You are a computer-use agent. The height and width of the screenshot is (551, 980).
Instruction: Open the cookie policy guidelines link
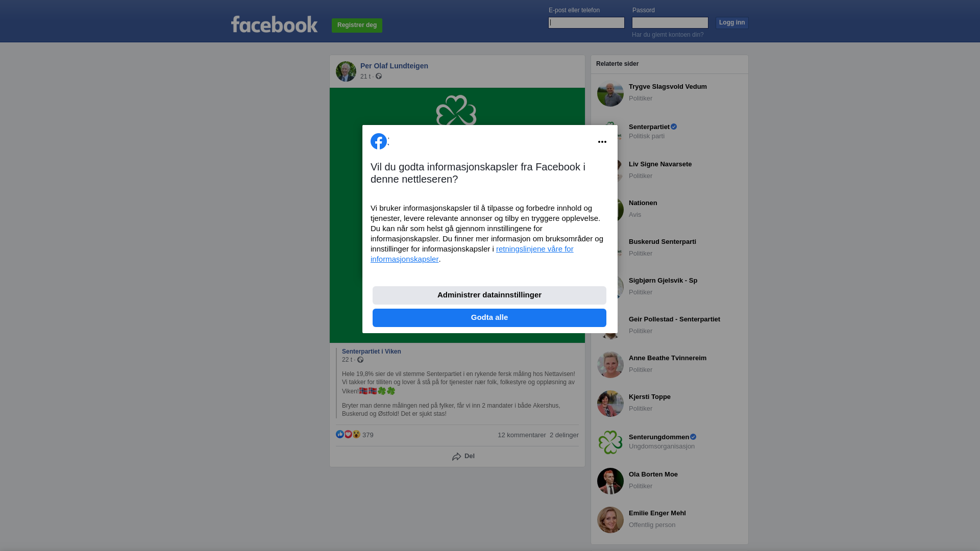[x=472, y=254]
